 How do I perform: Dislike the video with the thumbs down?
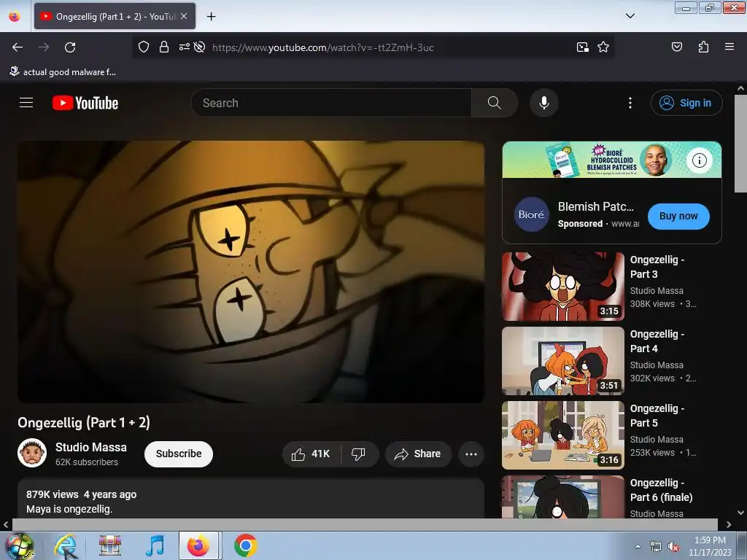[x=358, y=454]
